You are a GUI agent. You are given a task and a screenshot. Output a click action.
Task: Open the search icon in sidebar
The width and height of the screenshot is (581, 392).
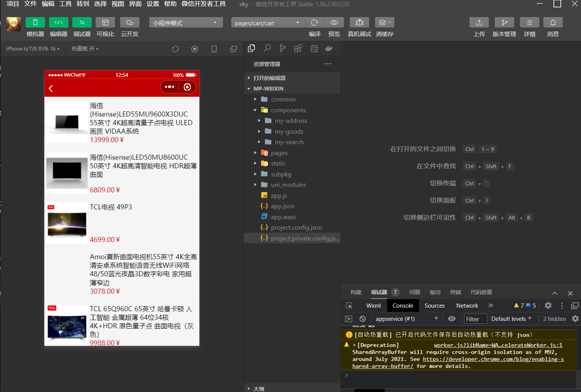tap(267, 48)
